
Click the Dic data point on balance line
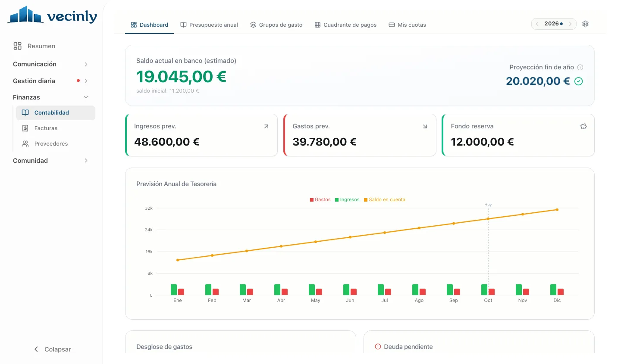coord(557,210)
